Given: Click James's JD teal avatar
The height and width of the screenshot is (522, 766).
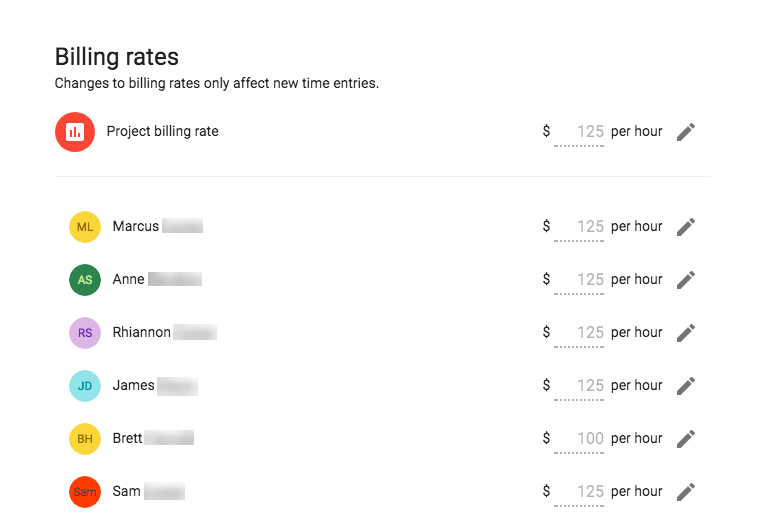Looking at the screenshot, I should click(85, 386).
